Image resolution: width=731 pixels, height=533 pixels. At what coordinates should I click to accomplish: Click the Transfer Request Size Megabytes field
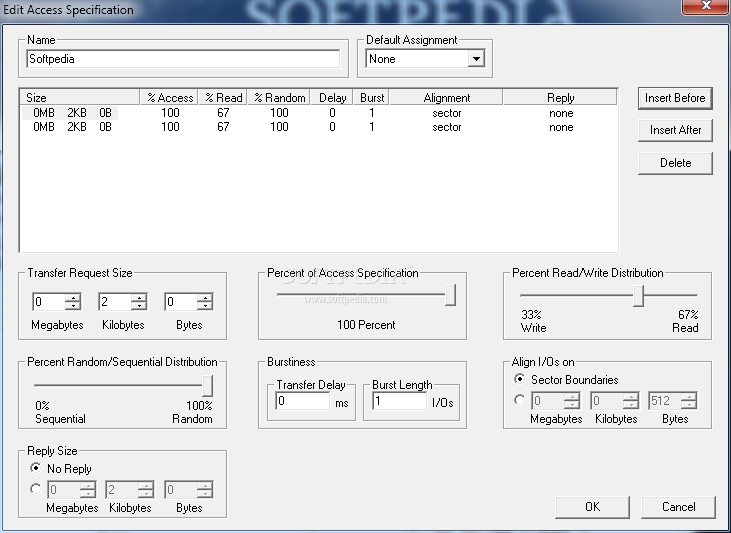click(x=48, y=302)
